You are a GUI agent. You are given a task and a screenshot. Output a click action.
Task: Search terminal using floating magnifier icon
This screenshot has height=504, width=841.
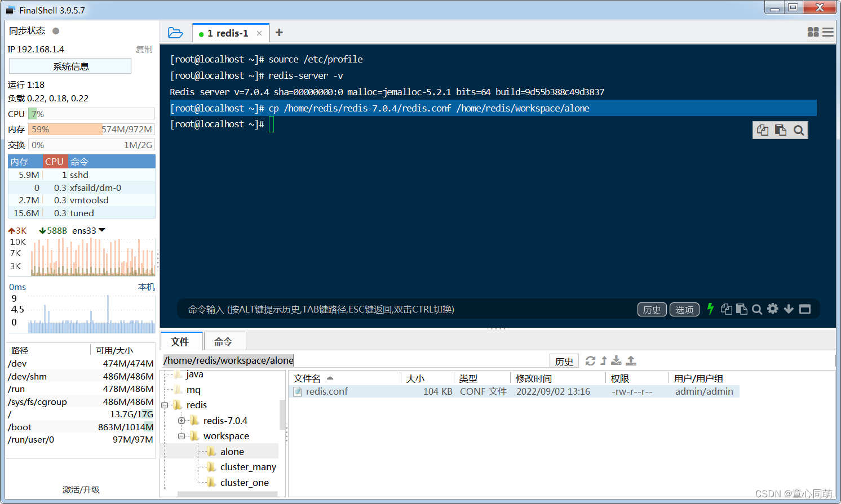click(x=799, y=130)
